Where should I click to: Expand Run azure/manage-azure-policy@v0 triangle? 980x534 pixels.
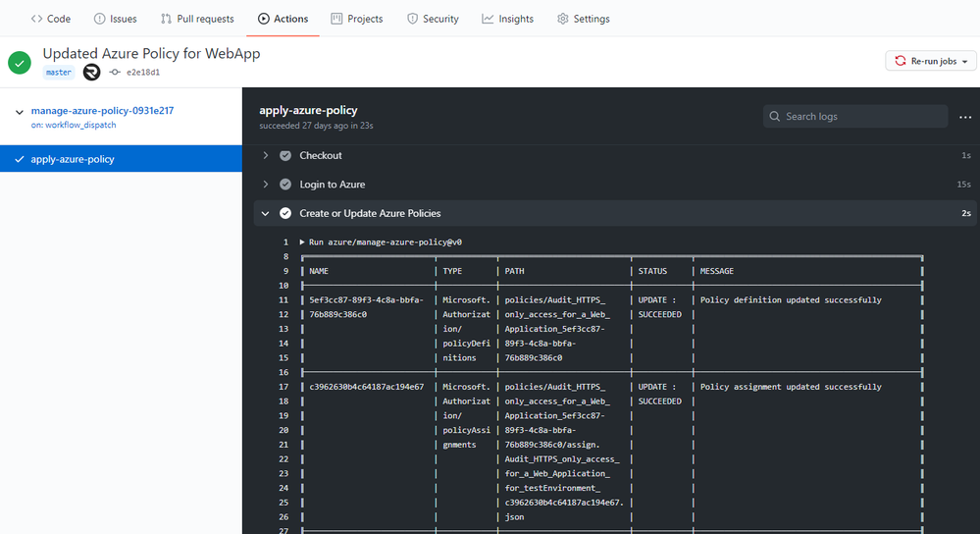pyautogui.click(x=302, y=242)
